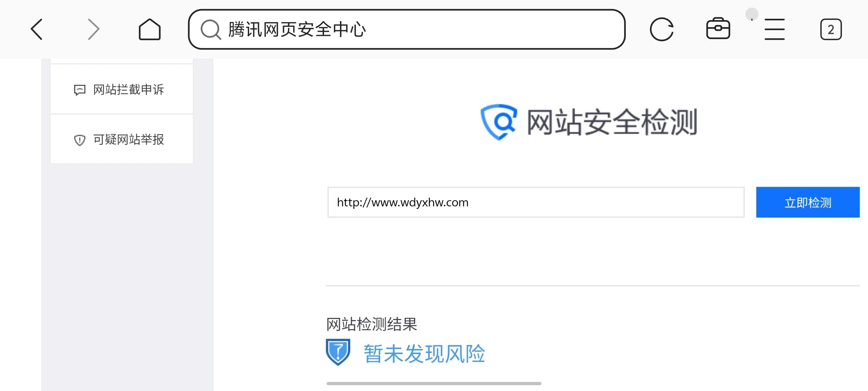Click the 腾讯网页安全中心 address bar

point(407,29)
